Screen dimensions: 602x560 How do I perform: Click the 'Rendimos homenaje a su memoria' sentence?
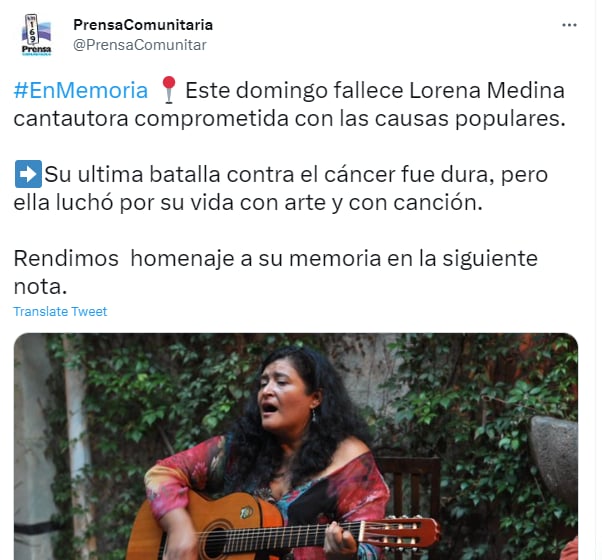[197, 258]
